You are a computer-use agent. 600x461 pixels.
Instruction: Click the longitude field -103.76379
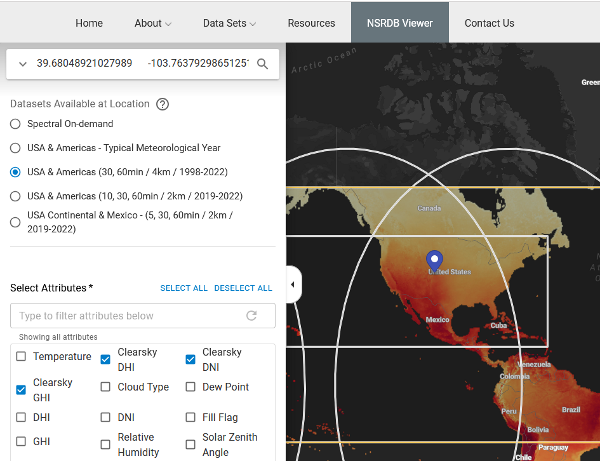coord(198,64)
